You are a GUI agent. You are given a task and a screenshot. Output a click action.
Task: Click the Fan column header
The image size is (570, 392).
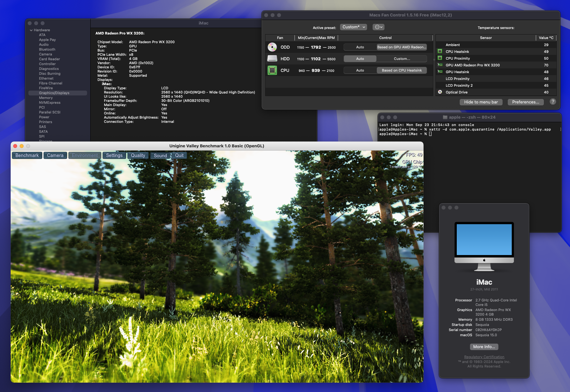pos(280,38)
